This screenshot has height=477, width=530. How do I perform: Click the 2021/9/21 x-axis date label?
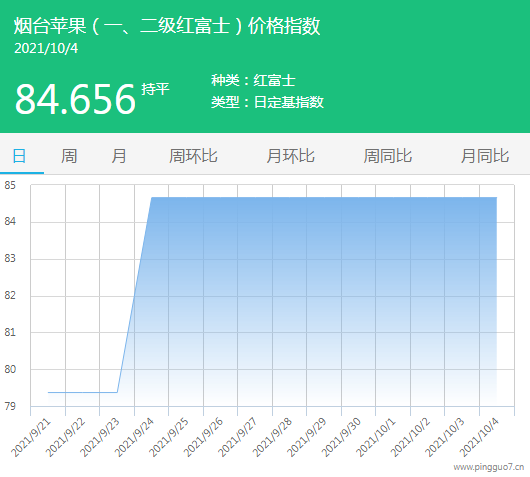pyautogui.click(x=31, y=437)
